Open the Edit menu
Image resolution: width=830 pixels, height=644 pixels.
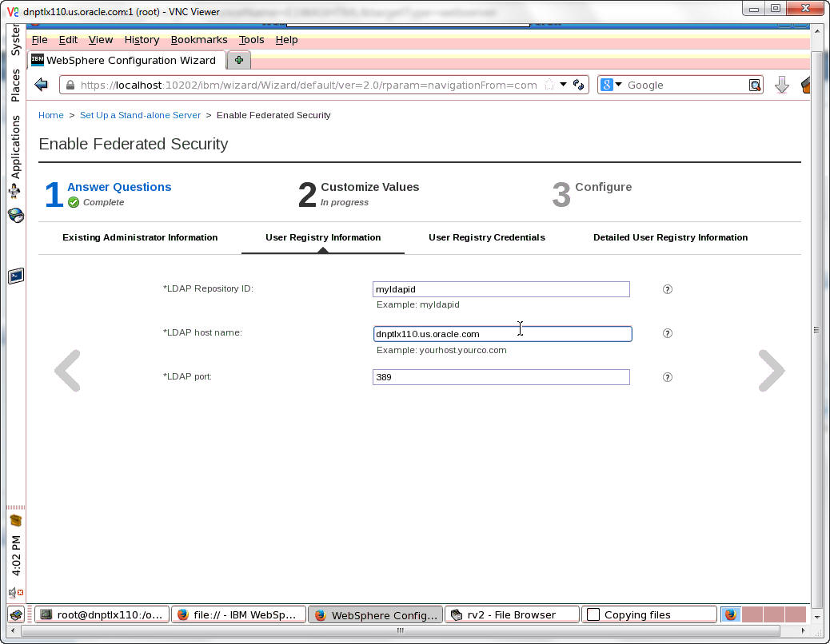point(68,40)
